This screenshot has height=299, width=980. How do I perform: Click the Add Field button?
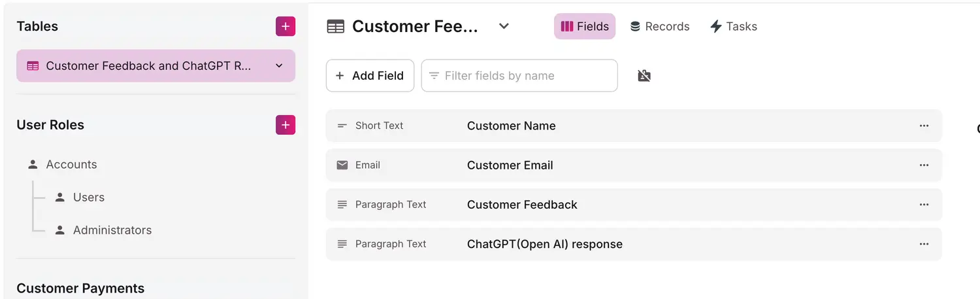370,76
